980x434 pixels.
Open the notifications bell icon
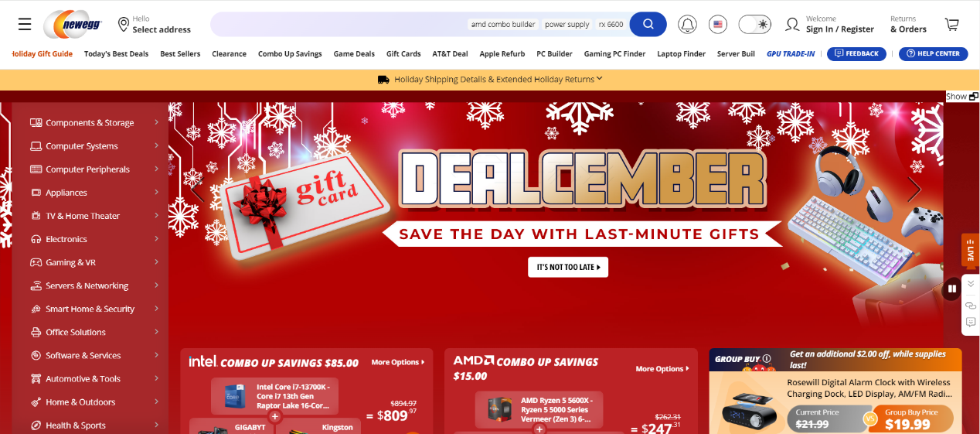point(687,25)
